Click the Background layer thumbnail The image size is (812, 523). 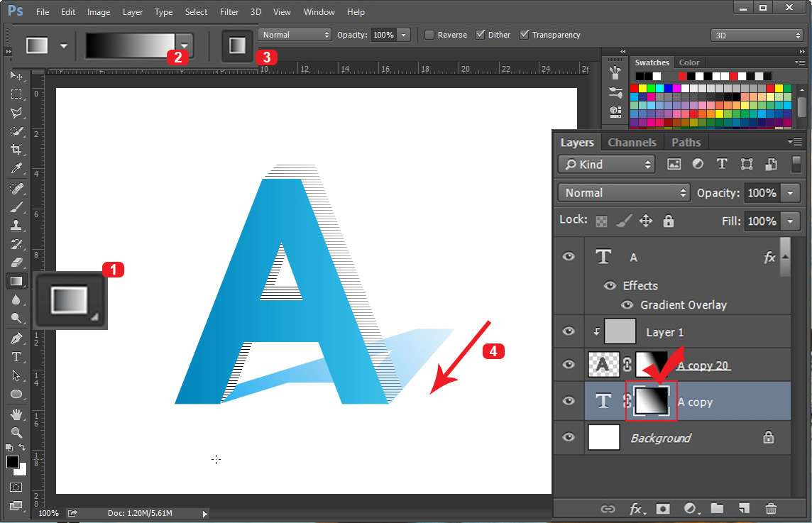604,437
